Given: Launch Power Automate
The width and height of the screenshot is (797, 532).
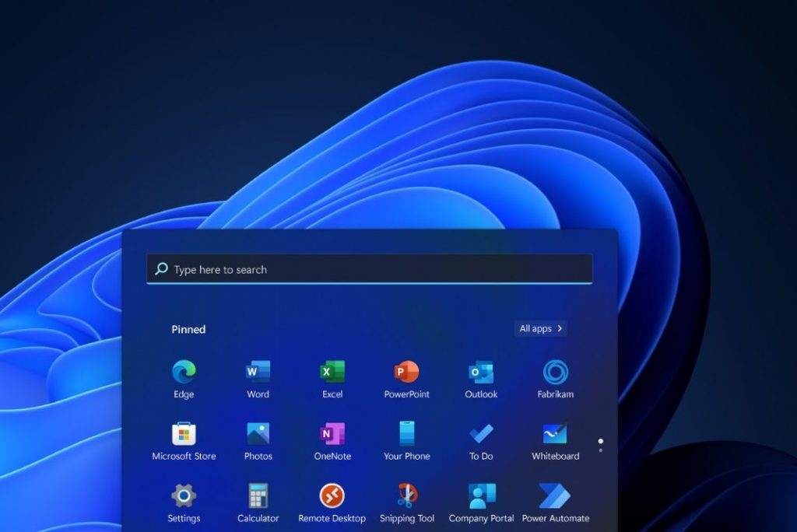Looking at the screenshot, I should tap(555, 495).
